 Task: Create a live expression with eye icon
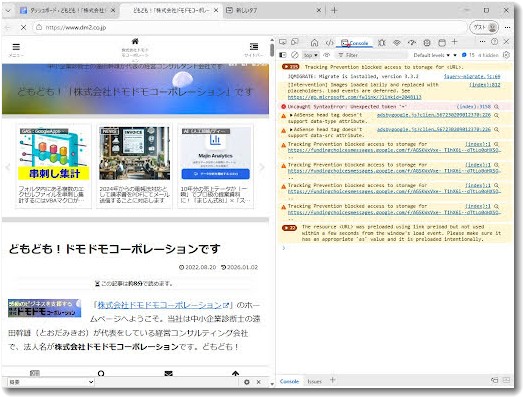(327, 55)
